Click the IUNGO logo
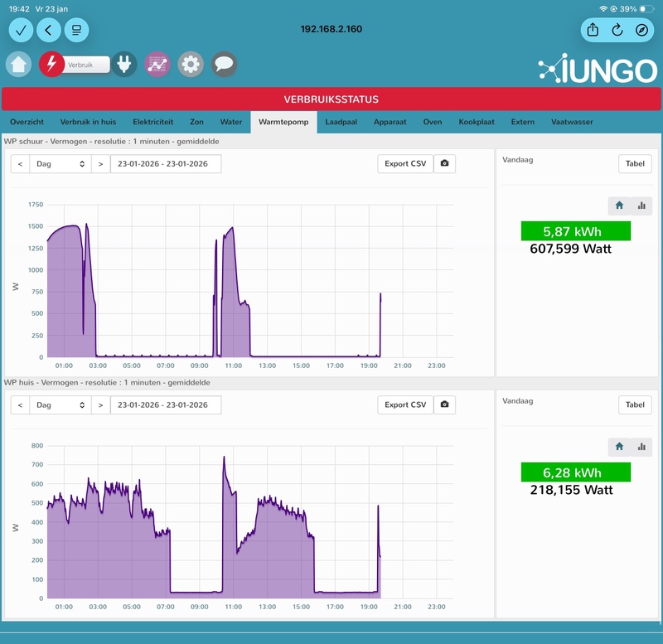Viewport: 663px width, 644px height. [598, 69]
